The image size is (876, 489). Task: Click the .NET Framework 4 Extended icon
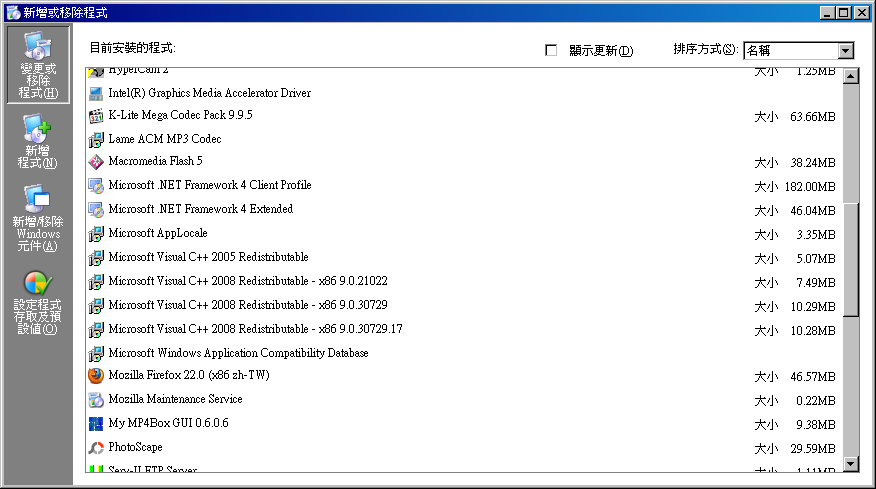[x=96, y=210]
